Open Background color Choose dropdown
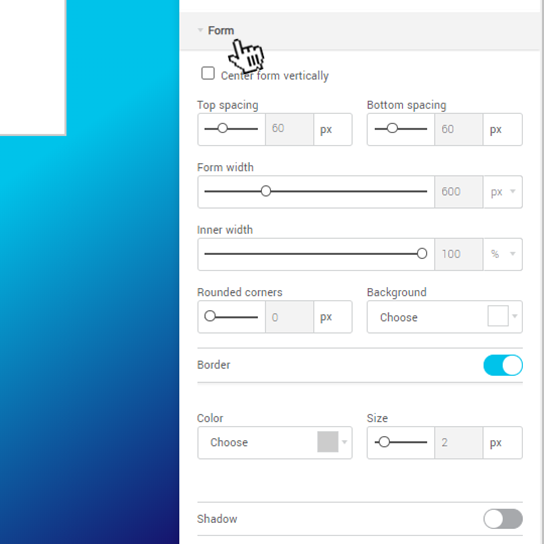Viewport: 544px width, 544px height. click(444, 317)
